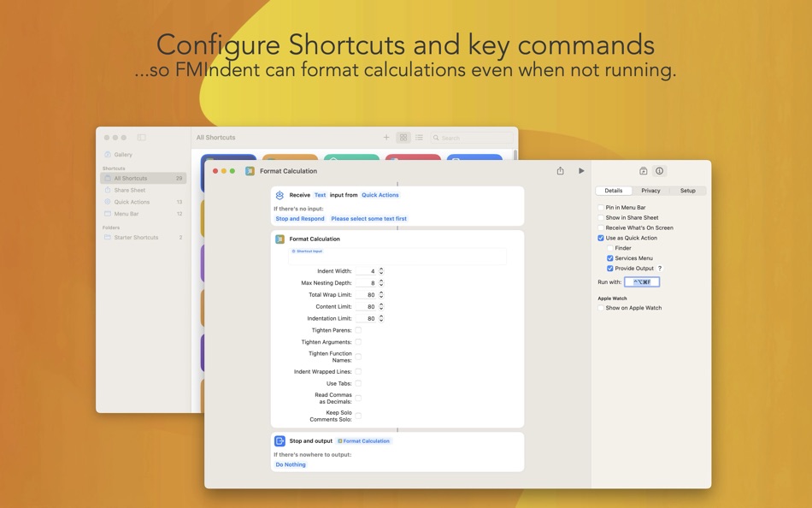Screen dimensions: 812x508
Task: Click the Indent Width value field
Action: pos(366,271)
